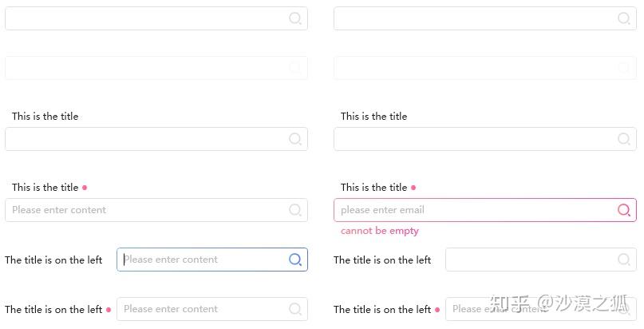Click the search icon in the left required "This is the title" field
The height and width of the screenshot is (329, 644).
click(295, 210)
